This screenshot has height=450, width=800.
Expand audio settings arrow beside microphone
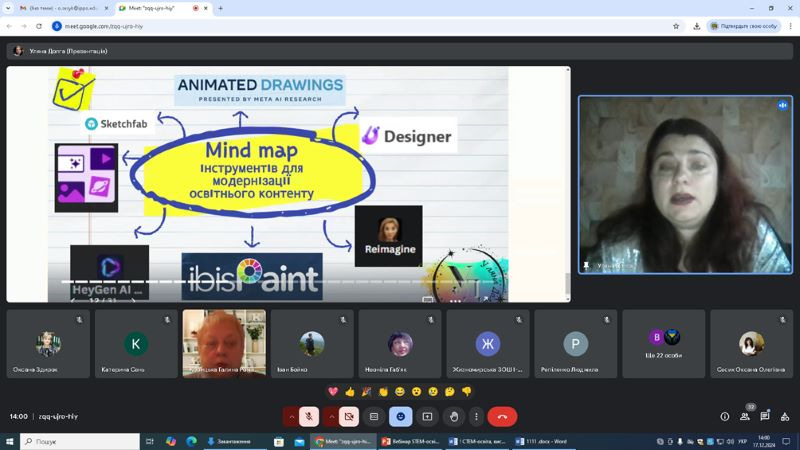point(291,417)
